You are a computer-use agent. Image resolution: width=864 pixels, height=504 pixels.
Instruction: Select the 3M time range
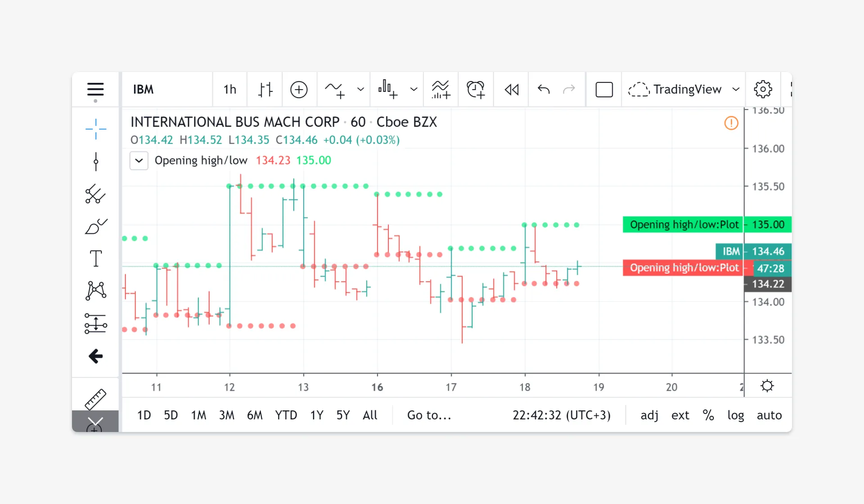click(227, 415)
